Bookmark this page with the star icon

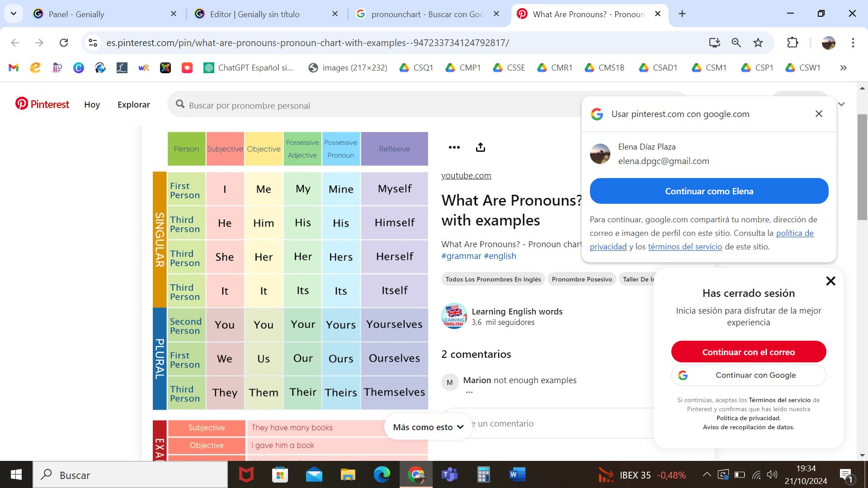click(x=758, y=43)
